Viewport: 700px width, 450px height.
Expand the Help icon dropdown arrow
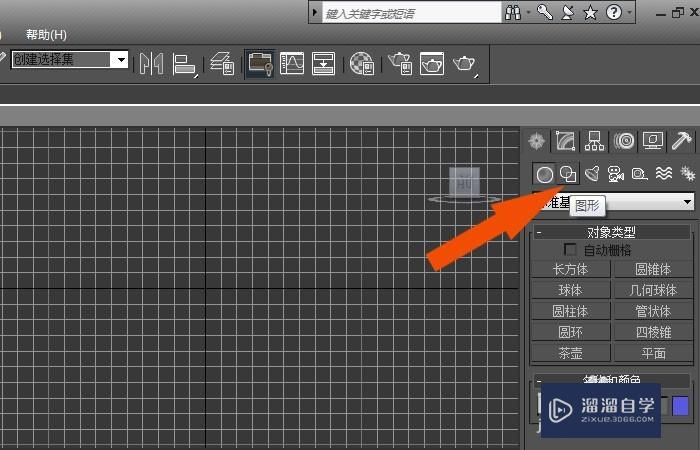coord(629,12)
